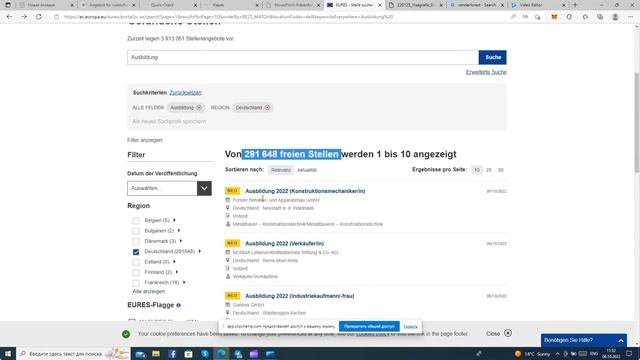Remove the Deutschland region chip
Viewport: 640px width, 360px height.
tap(267, 107)
